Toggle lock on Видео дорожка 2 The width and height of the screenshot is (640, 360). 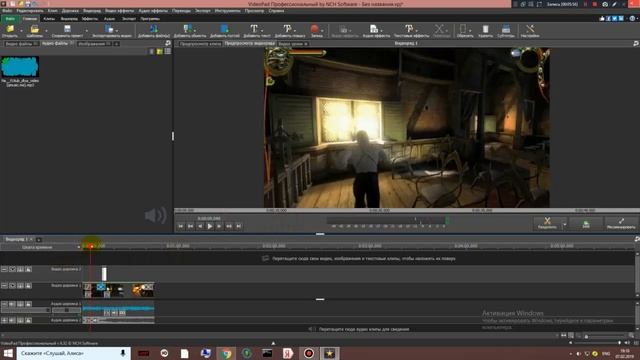tap(28, 269)
